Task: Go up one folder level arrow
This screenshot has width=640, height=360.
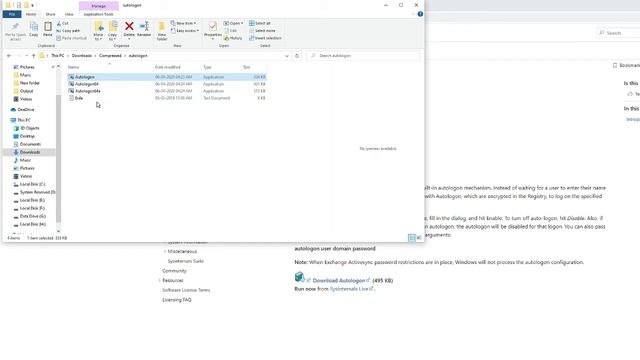Action: pyautogui.click(x=33, y=56)
